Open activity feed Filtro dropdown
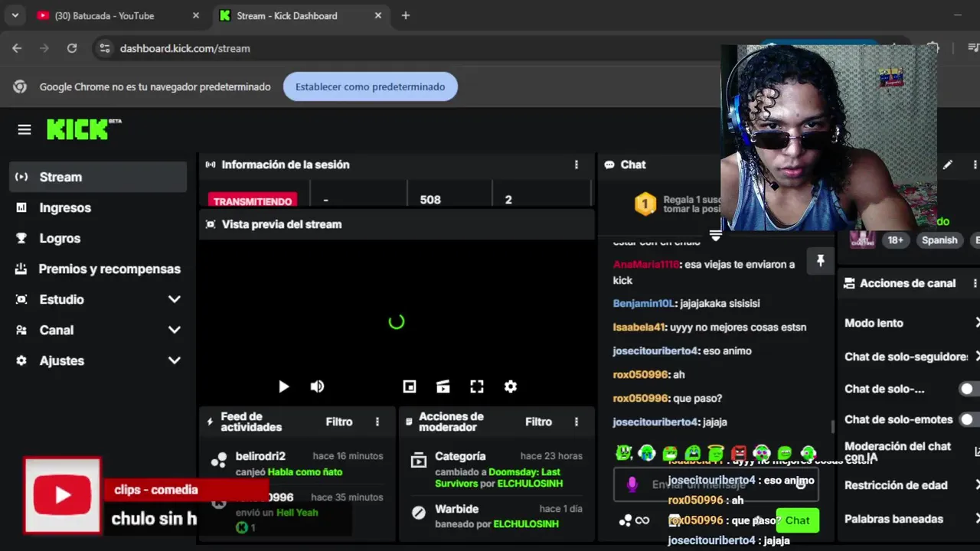The height and width of the screenshot is (551, 980). pos(339,422)
